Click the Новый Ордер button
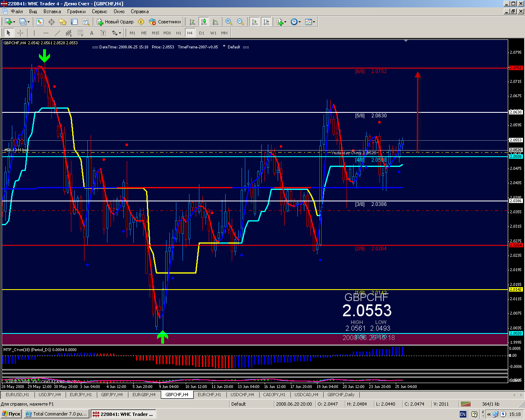This screenshot has width=525, height=420. [115, 22]
